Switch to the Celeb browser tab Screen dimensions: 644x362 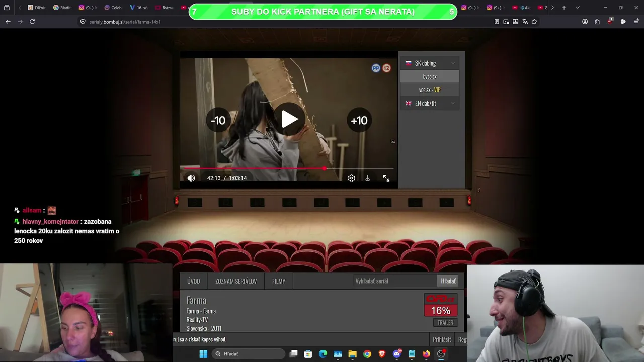(x=113, y=8)
